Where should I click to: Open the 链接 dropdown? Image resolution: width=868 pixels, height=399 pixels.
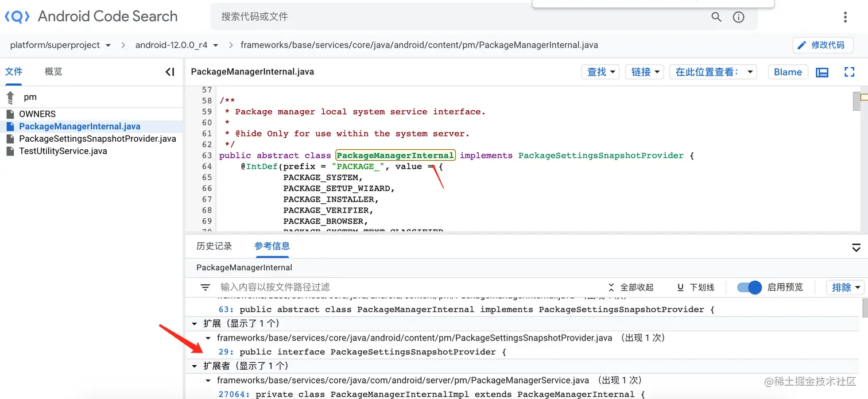pos(644,72)
